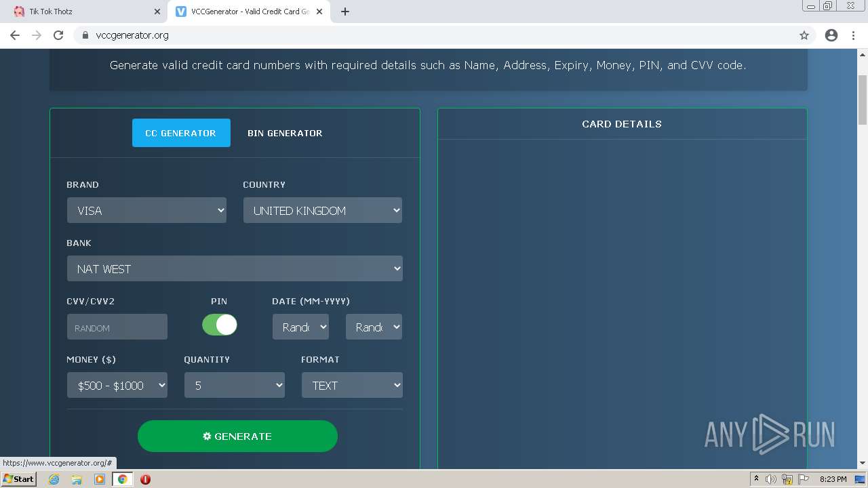868x488 pixels.
Task: Click the network tray icon
Action: click(x=787, y=479)
